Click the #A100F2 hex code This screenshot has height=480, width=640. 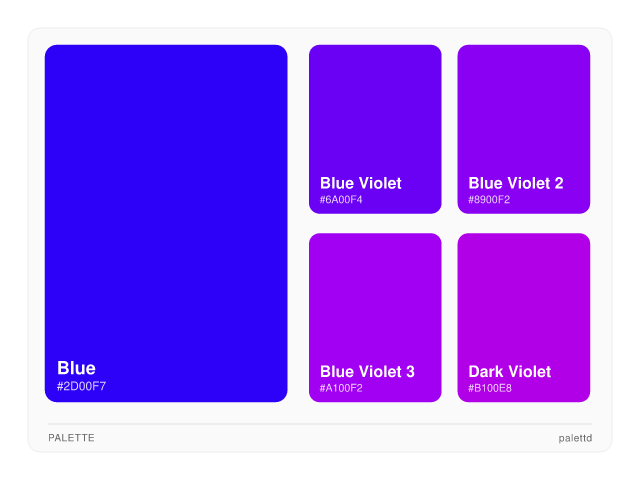(341, 388)
